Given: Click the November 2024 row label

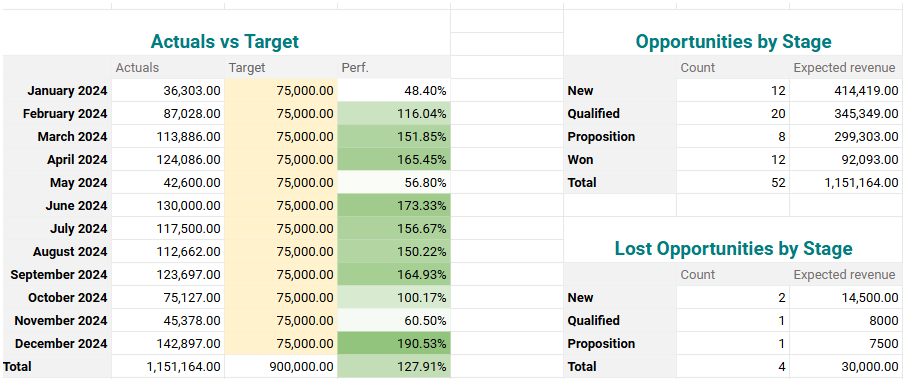Looking at the screenshot, I should [x=57, y=320].
